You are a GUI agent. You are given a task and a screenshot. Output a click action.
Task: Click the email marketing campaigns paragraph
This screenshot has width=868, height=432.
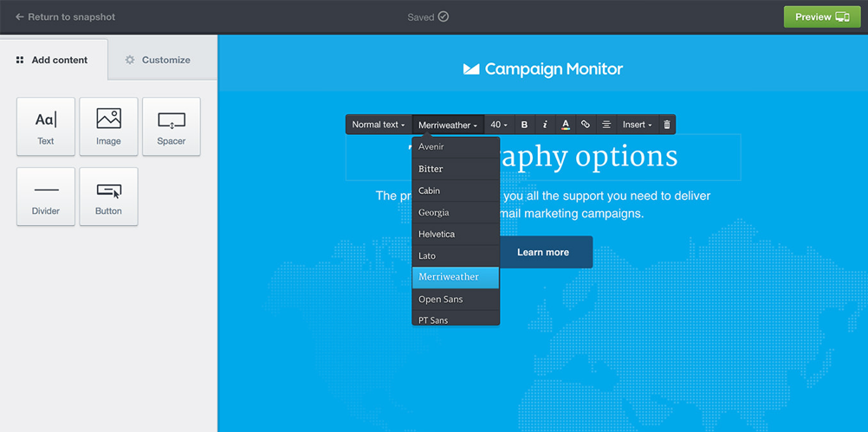(543, 204)
